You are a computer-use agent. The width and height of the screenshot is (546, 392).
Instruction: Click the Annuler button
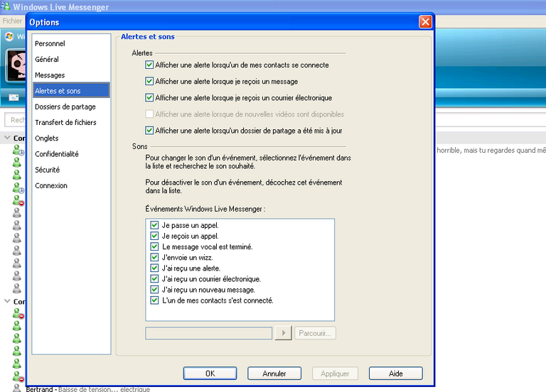coord(274,374)
